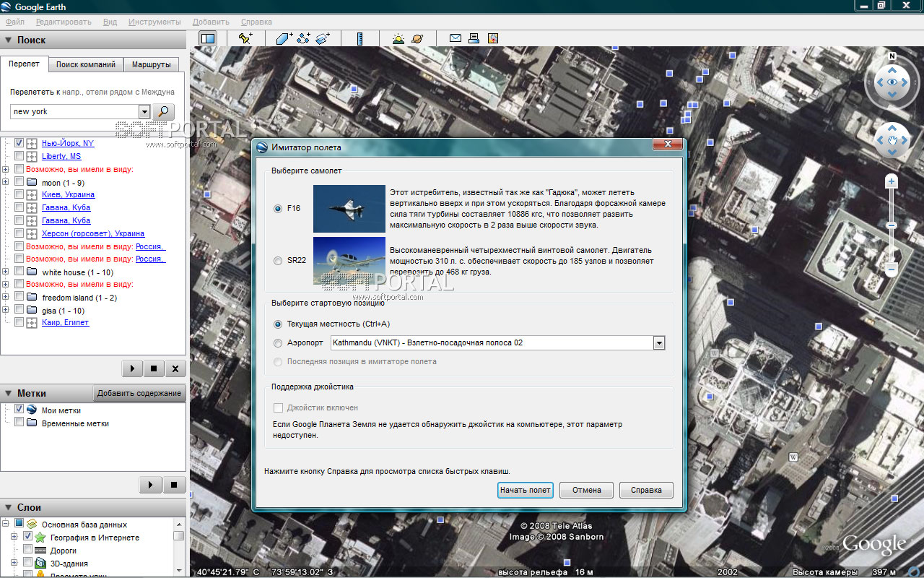Image resolution: width=924 pixels, height=578 pixels.
Task: Open the Файл menu
Action: click(x=15, y=22)
